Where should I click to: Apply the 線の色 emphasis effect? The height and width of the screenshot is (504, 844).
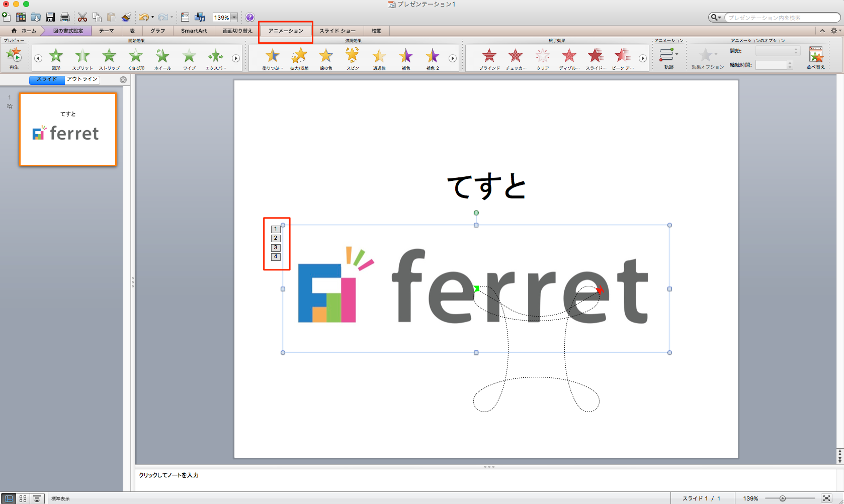click(x=326, y=59)
